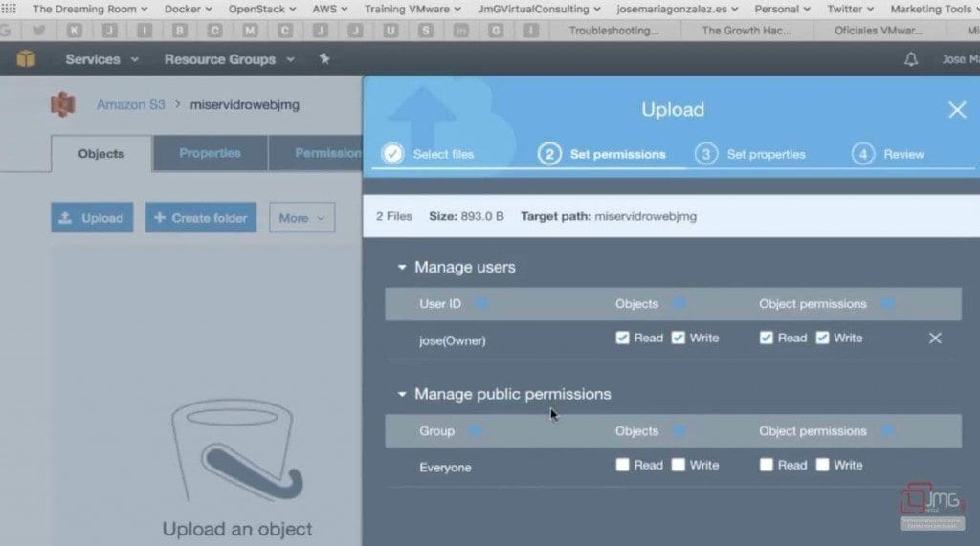Uncheck Object permissions Write for jose(Owner)
The width and height of the screenshot is (980, 546).
[x=822, y=338]
